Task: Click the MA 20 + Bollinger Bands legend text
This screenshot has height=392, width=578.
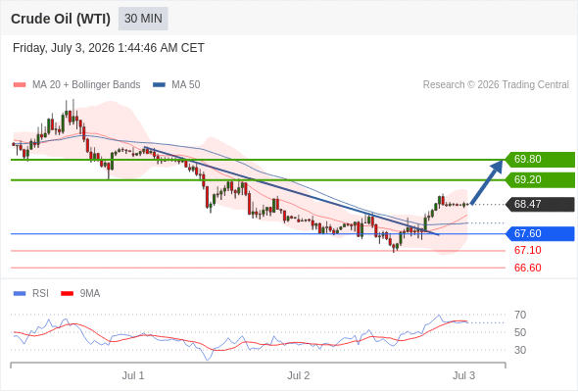Action: (86, 85)
